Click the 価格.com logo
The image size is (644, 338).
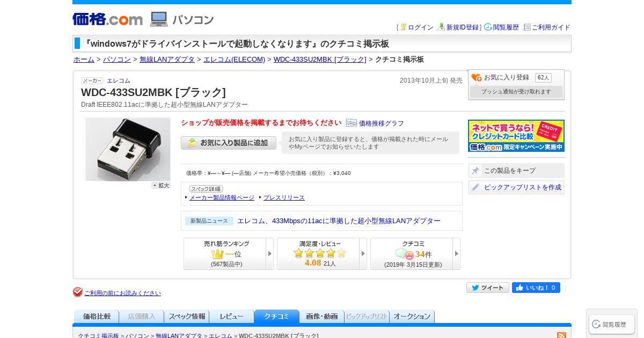(x=108, y=19)
